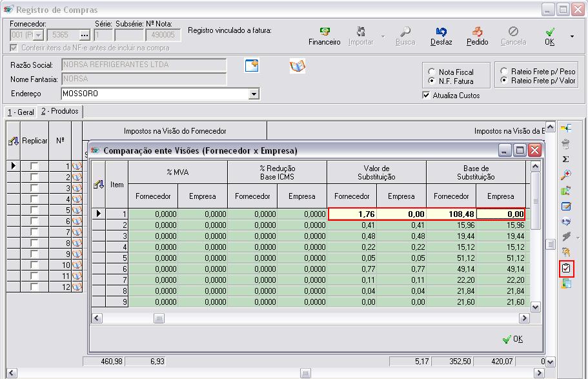Viewport: 588px width, 379px height.
Task: Open the Financeiro toolbar button
Action: point(325,36)
